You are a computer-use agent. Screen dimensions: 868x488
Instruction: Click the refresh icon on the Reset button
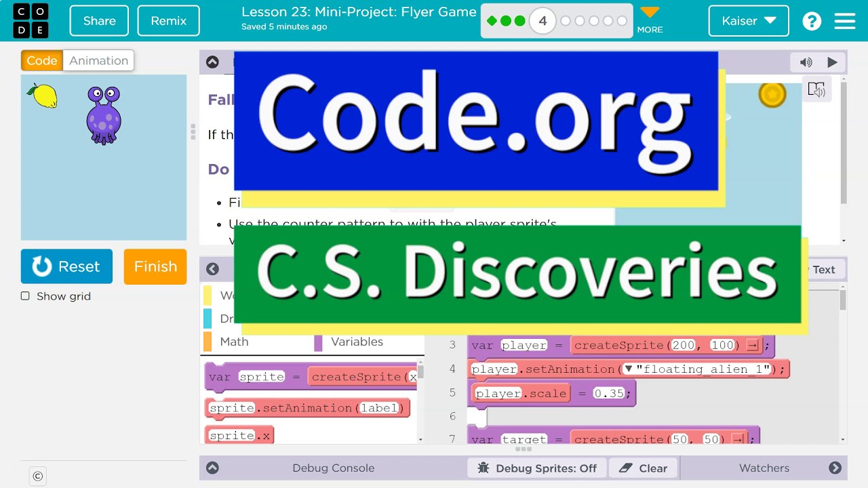[x=42, y=266]
